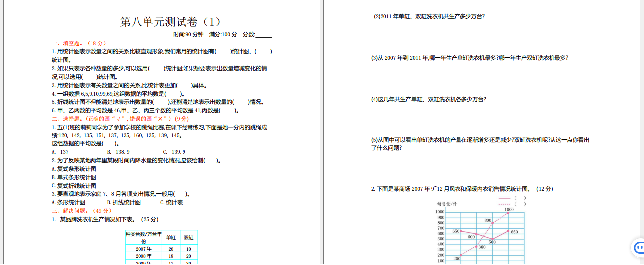Pick option A. 复式条形统计图
The width and height of the screenshot is (644, 265).
pos(74,169)
